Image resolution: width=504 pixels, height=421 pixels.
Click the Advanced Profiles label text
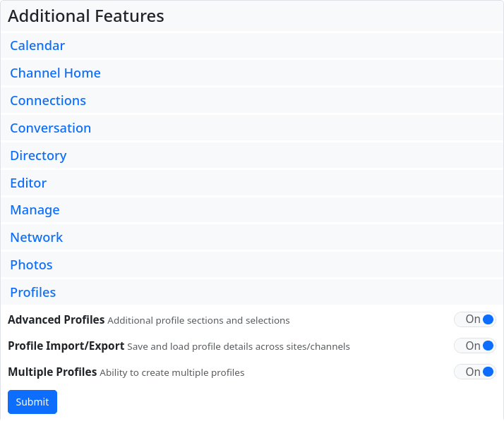[56, 320]
